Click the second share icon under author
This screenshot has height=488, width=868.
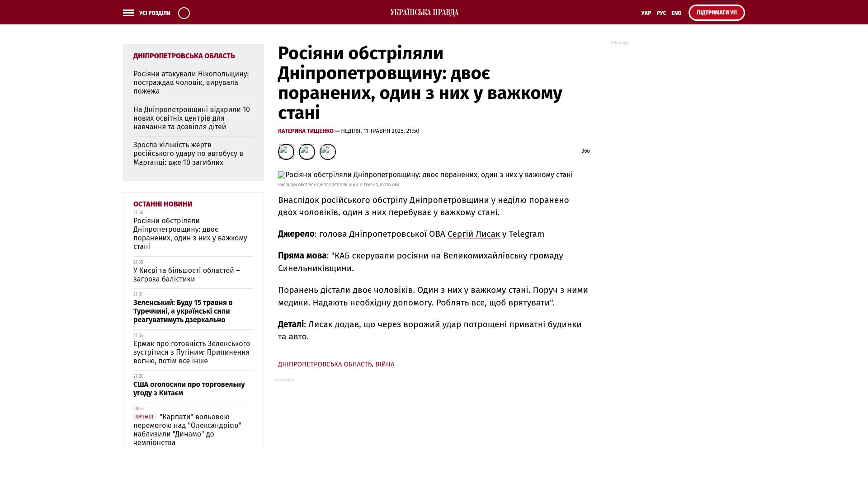pyautogui.click(x=307, y=152)
